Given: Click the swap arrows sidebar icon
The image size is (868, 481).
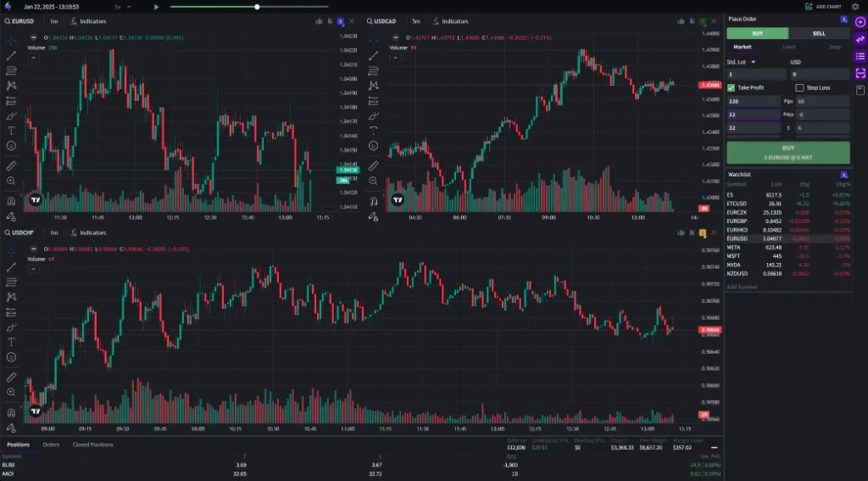Looking at the screenshot, I should pos(860,39).
